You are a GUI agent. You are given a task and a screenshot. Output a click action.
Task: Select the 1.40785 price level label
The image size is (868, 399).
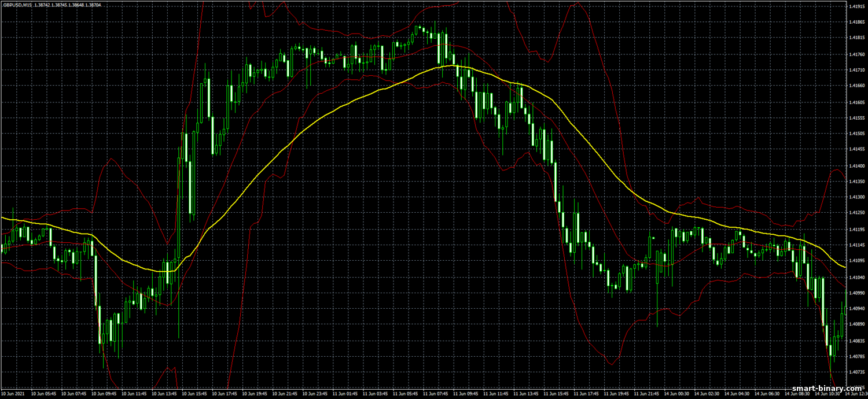tap(857, 356)
